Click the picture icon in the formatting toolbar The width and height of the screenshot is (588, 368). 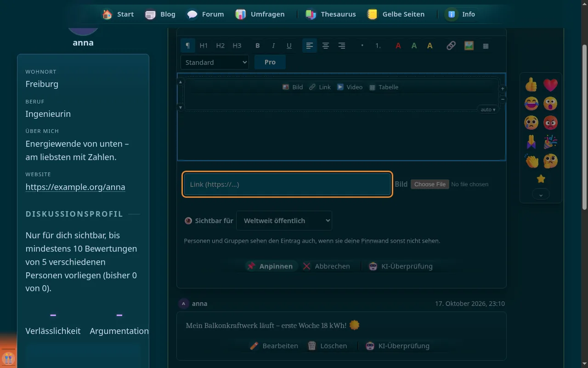469,46
